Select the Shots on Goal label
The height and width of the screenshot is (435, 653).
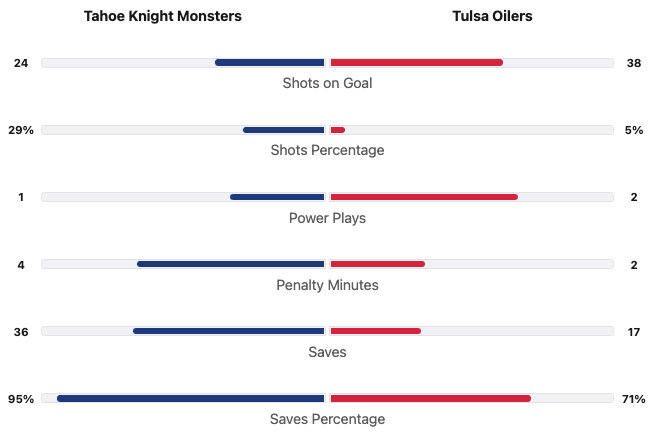pyautogui.click(x=327, y=83)
